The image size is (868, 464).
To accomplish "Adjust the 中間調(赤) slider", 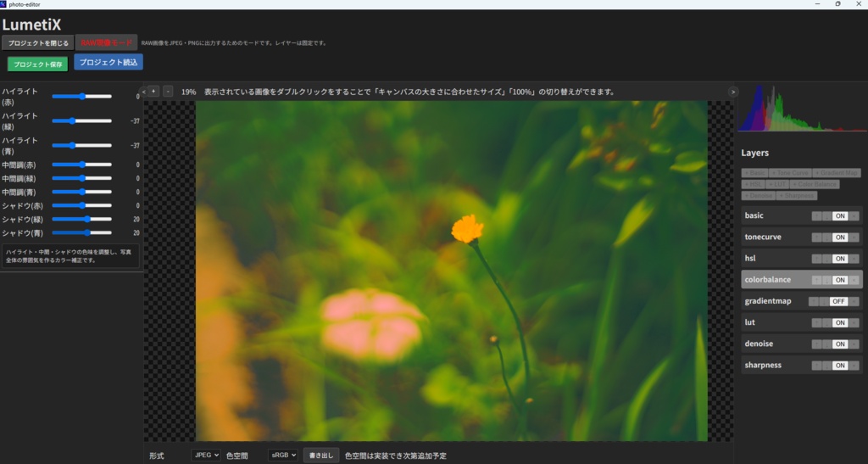I will pyautogui.click(x=82, y=165).
